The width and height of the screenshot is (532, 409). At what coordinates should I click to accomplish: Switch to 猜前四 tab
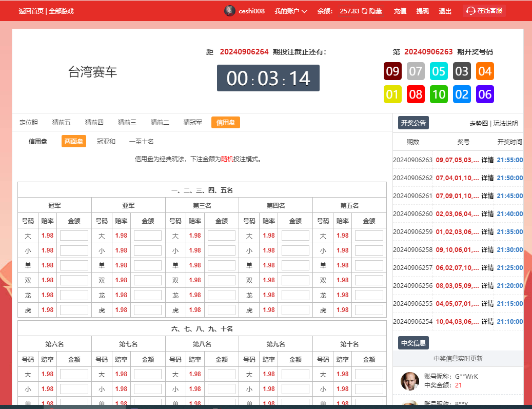pyautogui.click(x=94, y=123)
